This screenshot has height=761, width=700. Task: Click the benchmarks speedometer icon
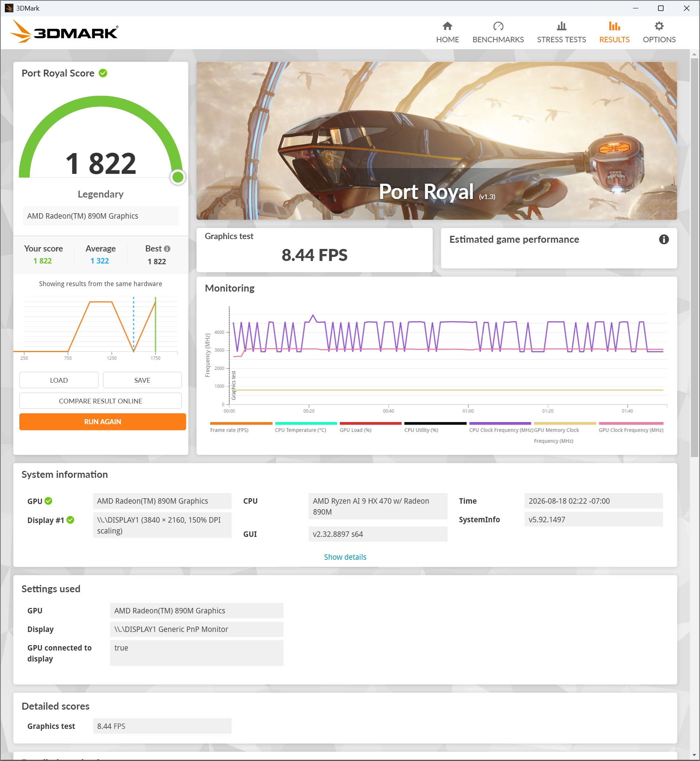[x=498, y=26]
